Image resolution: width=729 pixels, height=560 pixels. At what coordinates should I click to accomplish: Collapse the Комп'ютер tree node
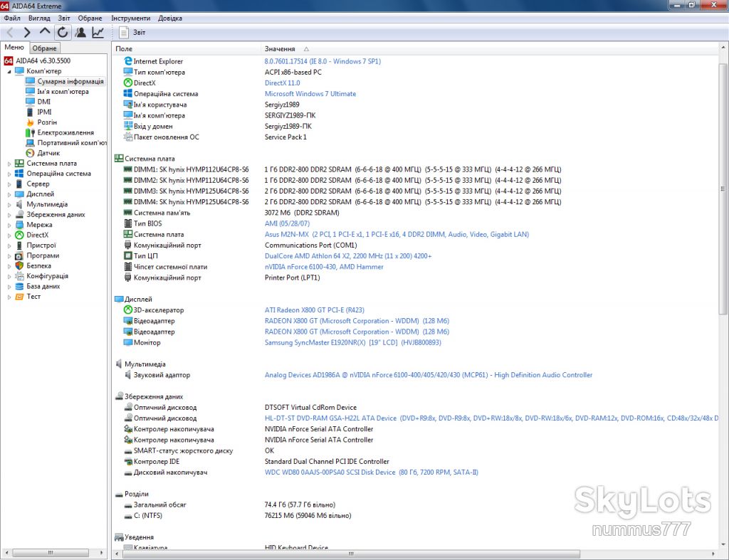pos(9,72)
